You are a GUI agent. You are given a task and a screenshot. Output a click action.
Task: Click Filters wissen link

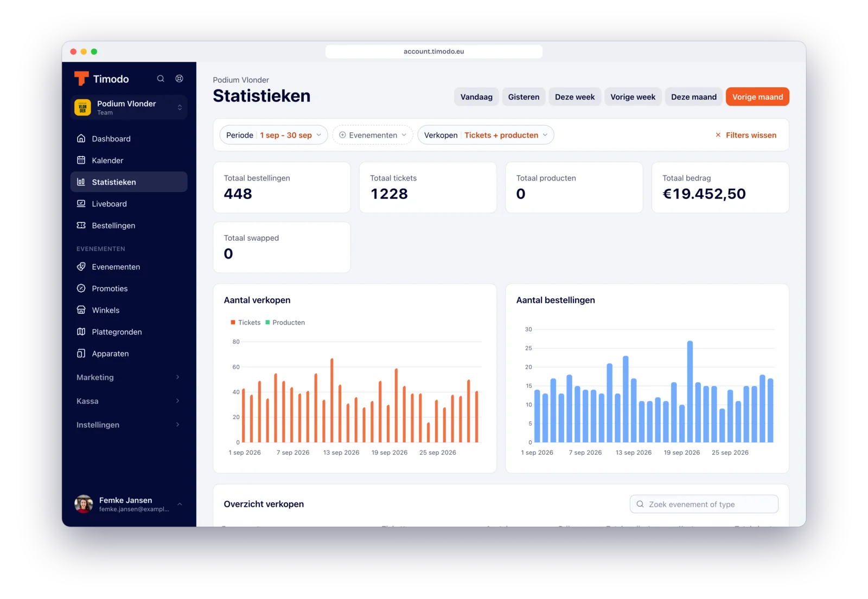click(x=745, y=135)
